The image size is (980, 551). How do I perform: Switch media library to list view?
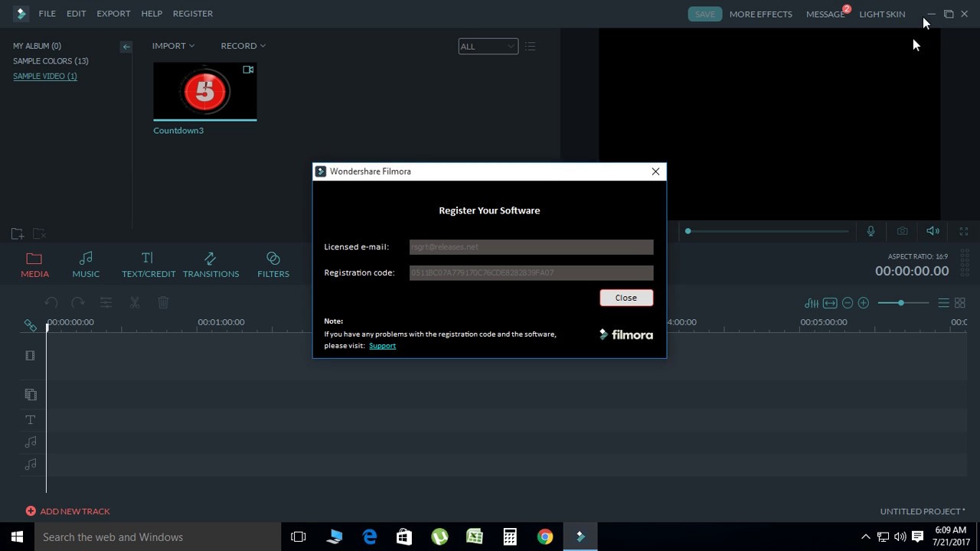[x=530, y=47]
